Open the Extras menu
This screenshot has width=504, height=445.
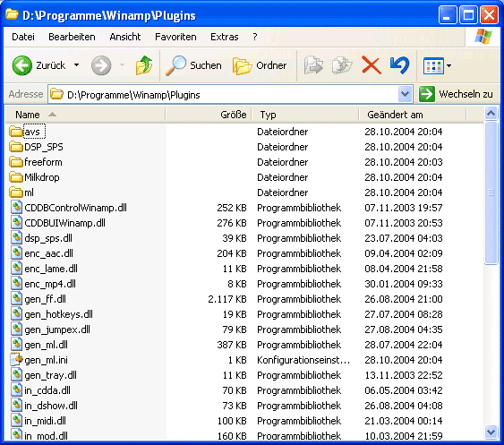(225, 37)
